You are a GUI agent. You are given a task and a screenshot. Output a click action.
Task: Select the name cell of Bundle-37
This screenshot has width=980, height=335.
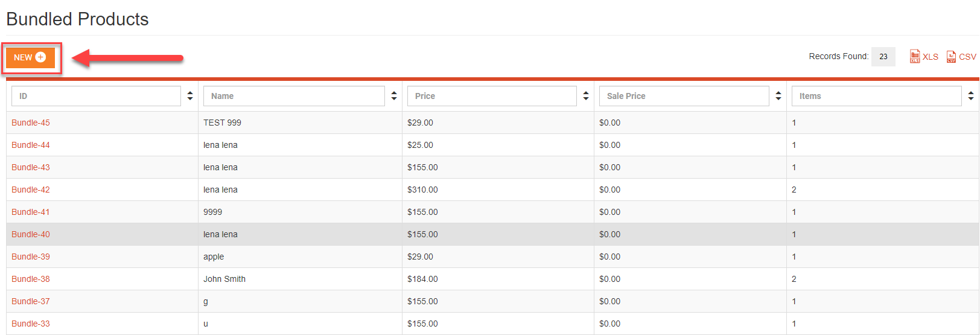(300, 301)
